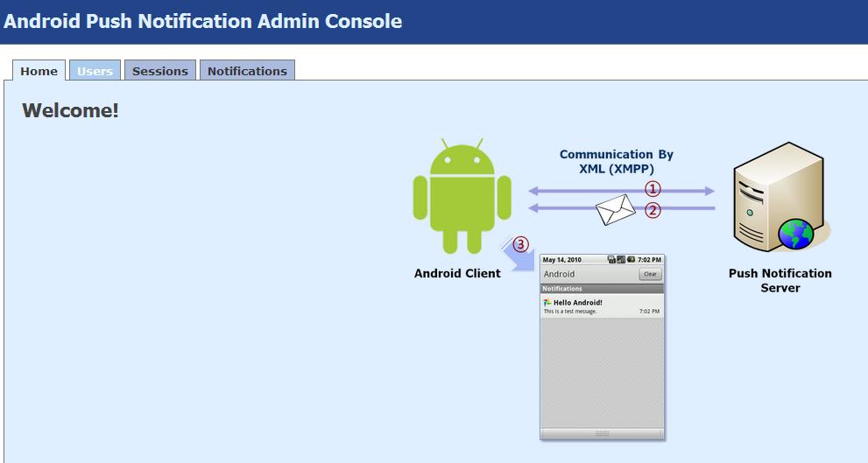This screenshot has height=463, width=868.
Task: Open the Sessions tab
Action: pos(160,71)
